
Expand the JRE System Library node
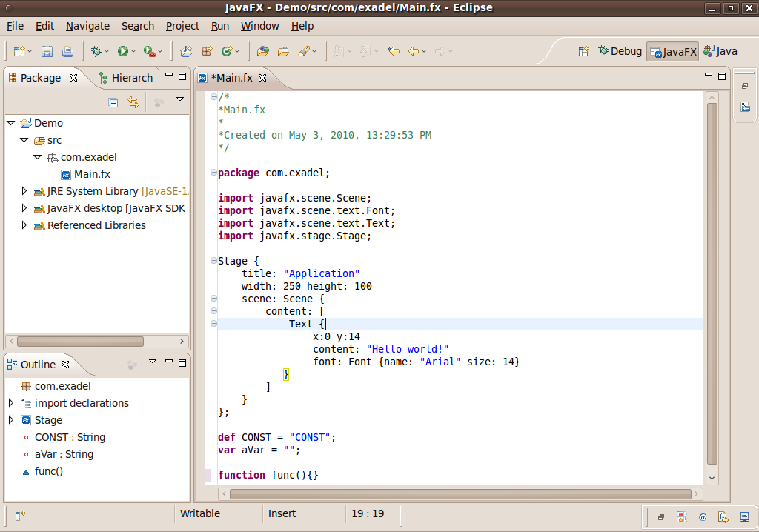[24, 191]
